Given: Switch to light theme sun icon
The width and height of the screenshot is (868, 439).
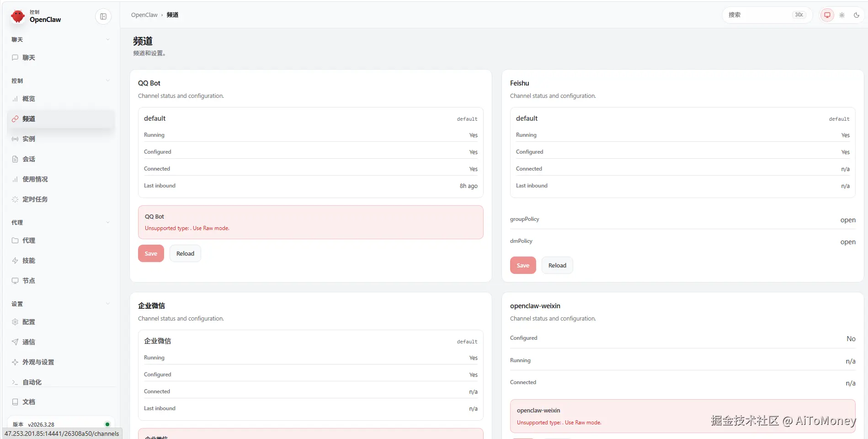Looking at the screenshot, I should pos(842,15).
